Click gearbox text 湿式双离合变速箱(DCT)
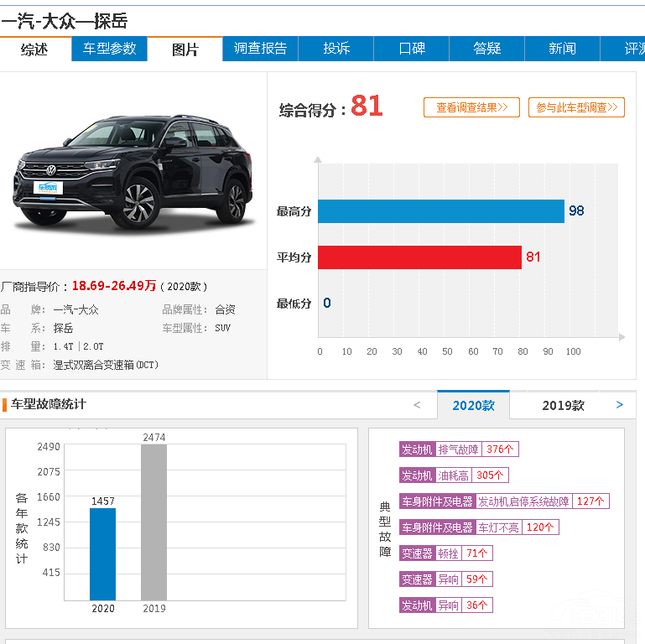The image size is (645, 644). [x=106, y=365]
